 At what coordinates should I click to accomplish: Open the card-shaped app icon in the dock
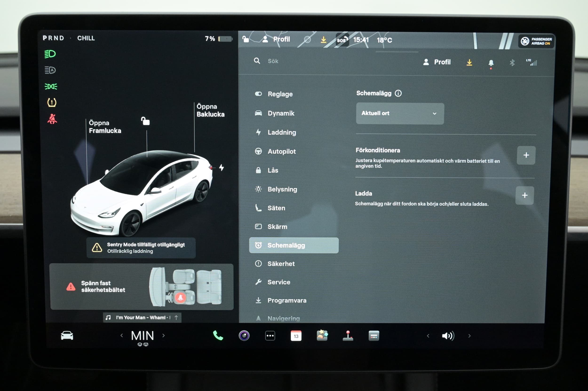pos(374,336)
